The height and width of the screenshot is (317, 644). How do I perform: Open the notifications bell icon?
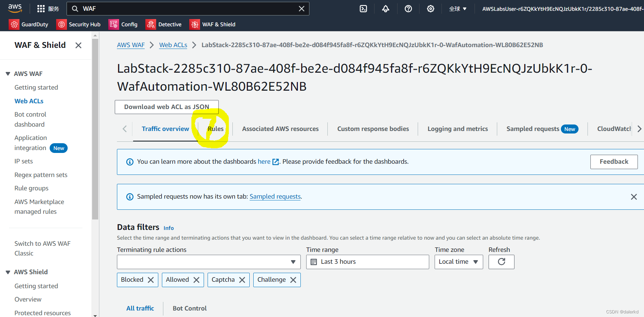click(386, 9)
